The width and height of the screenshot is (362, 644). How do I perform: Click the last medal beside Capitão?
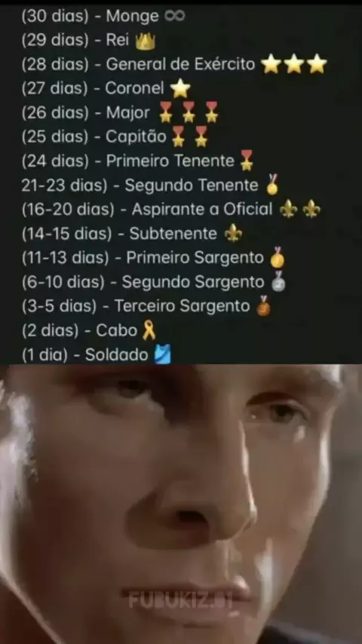(201, 136)
